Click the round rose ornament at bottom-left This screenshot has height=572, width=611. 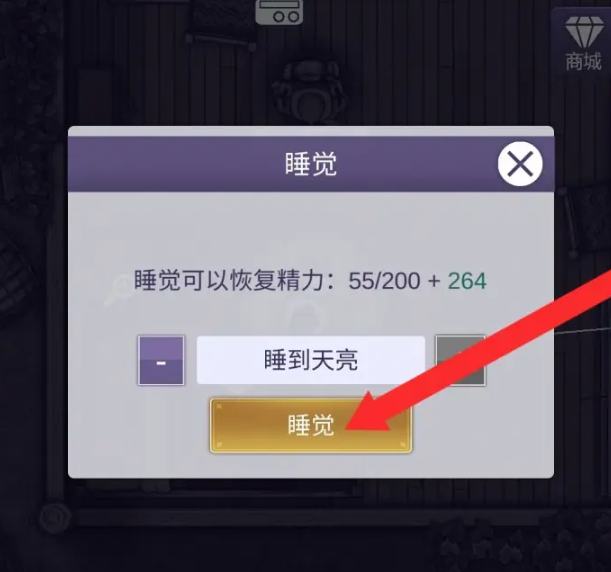click(x=55, y=518)
